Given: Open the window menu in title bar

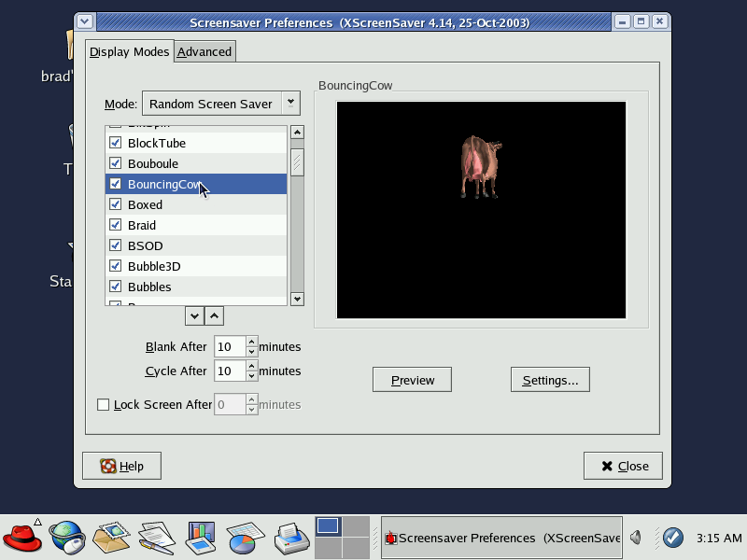Looking at the screenshot, I should point(85,21).
